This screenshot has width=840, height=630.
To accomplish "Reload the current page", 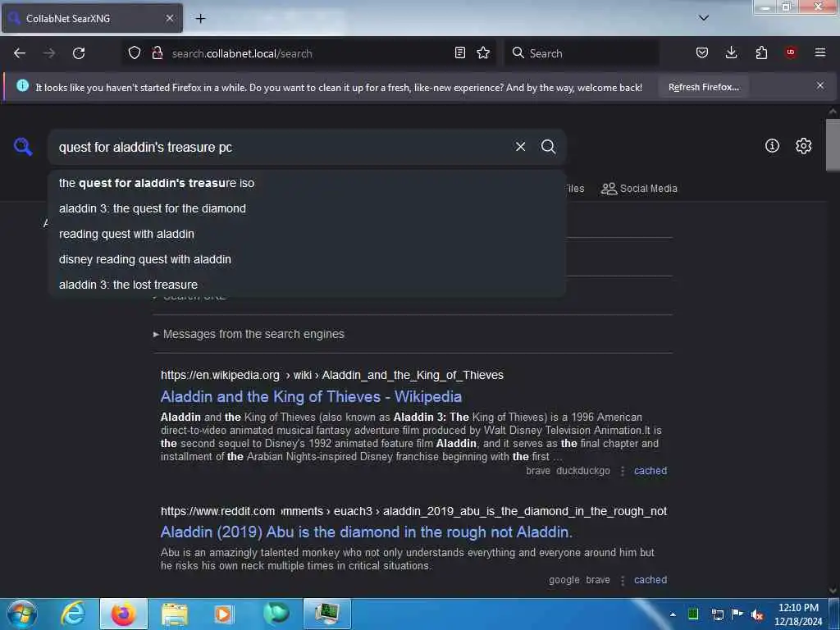I will (79, 53).
